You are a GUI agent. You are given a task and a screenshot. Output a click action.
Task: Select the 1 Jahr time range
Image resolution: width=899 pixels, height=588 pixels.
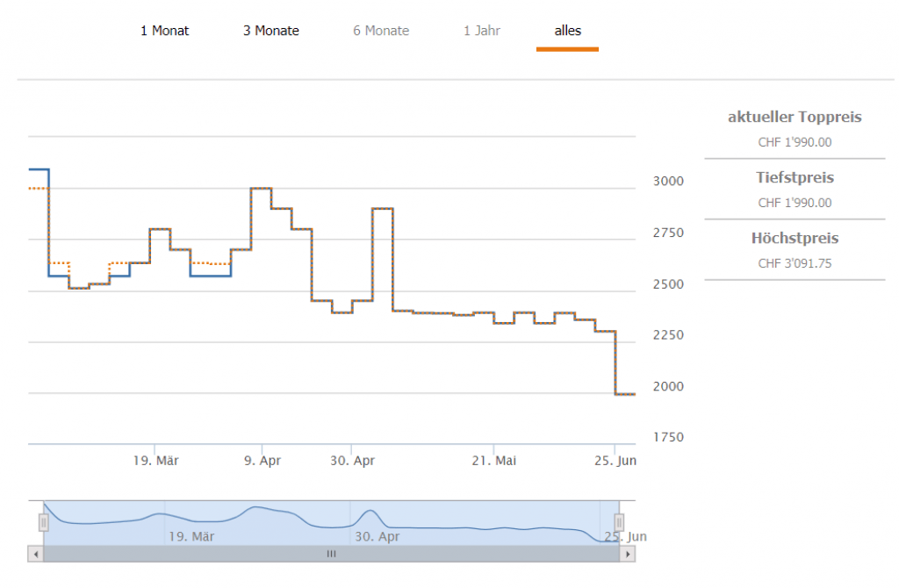pyautogui.click(x=482, y=31)
